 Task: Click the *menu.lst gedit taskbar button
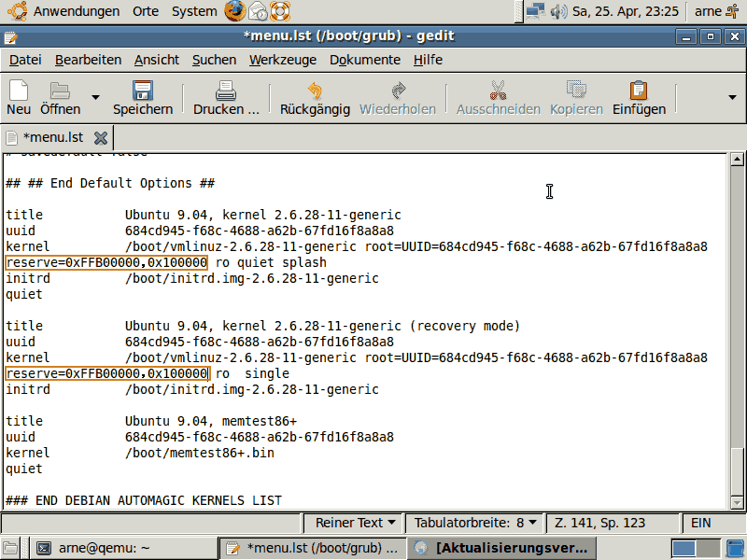pyautogui.click(x=314, y=548)
